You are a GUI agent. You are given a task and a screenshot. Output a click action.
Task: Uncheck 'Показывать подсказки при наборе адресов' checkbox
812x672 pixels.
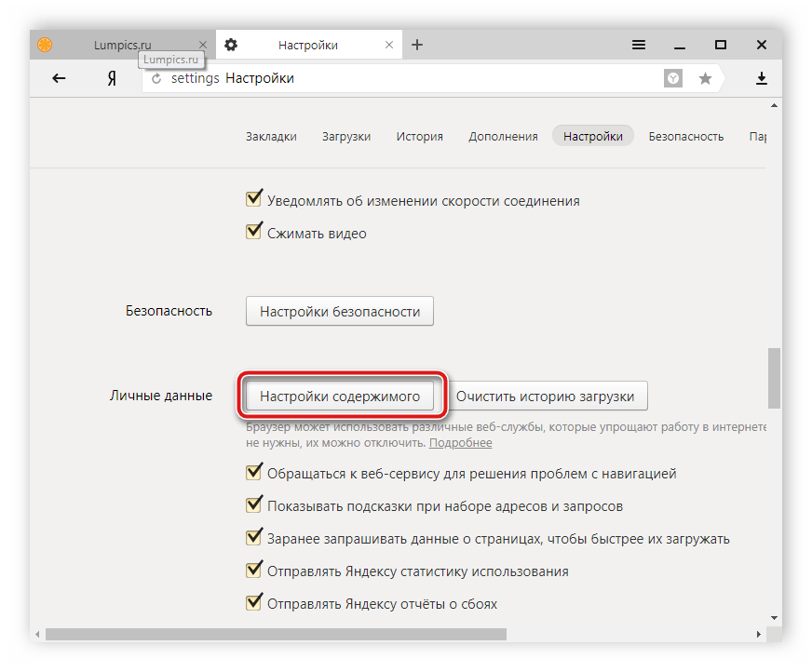(x=253, y=505)
